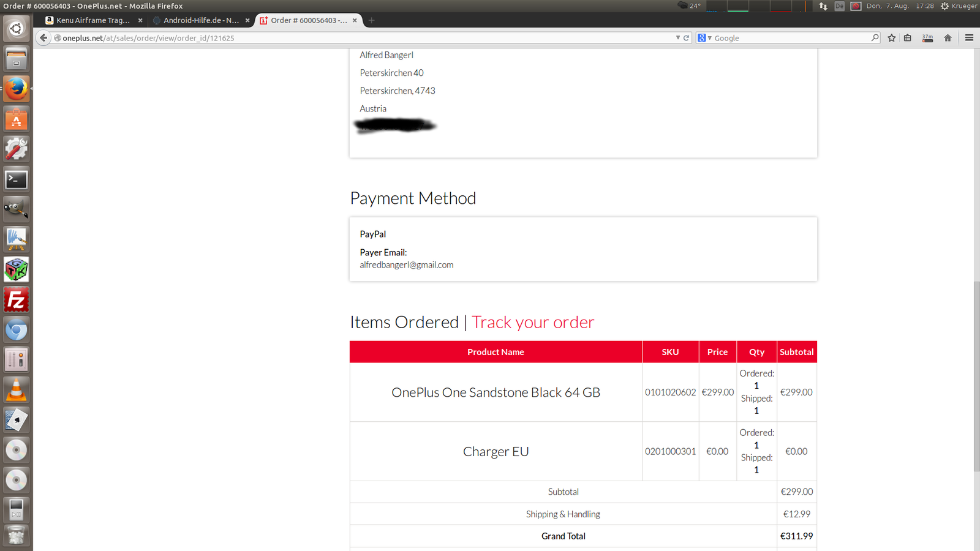980x551 pixels.
Task: Open the Krueger session menu
Action: pyautogui.click(x=959, y=6)
